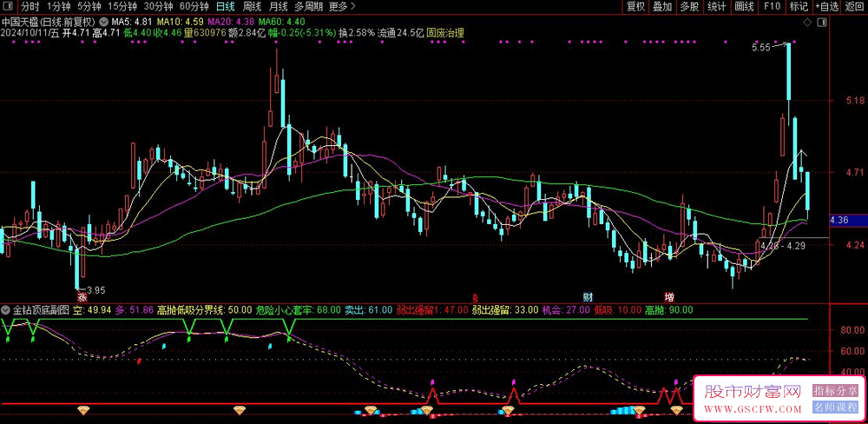Click the 增 marker icon on timeline
The height and width of the screenshot is (424, 868).
(668, 296)
